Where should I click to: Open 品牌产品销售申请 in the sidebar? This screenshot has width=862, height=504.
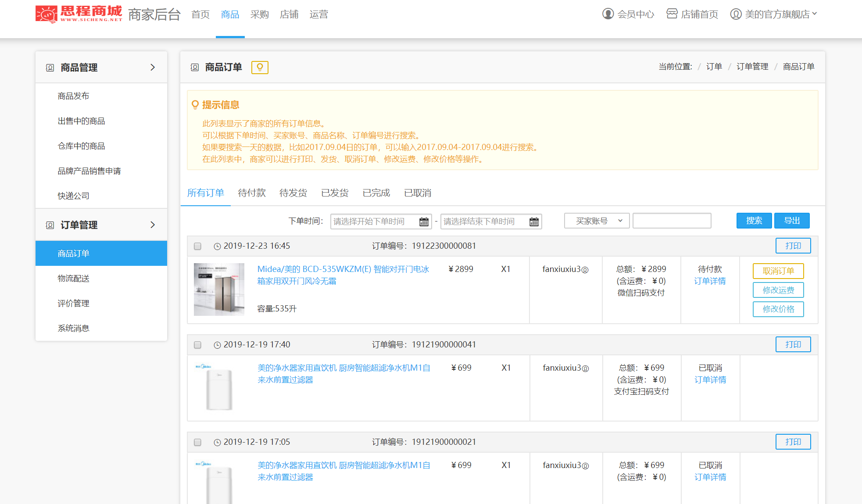[x=89, y=171]
